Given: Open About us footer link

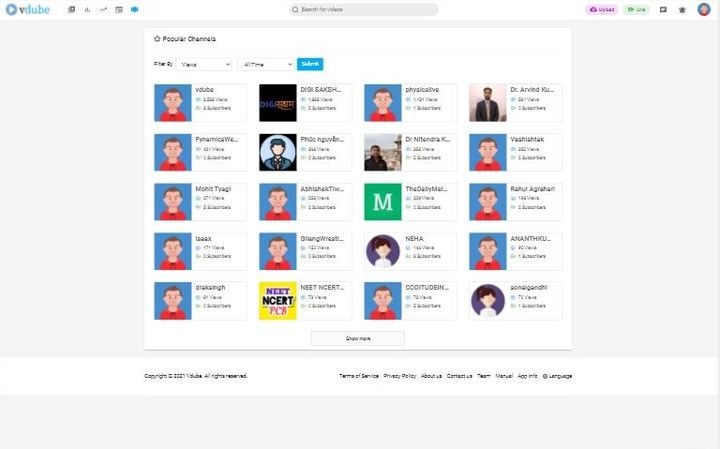Looking at the screenshot, I should 431,376.
